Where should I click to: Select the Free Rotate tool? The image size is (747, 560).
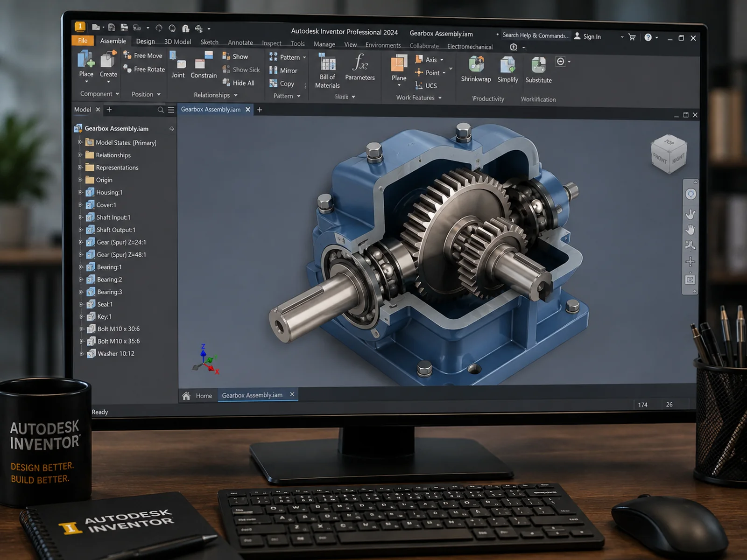pos(144,69)
